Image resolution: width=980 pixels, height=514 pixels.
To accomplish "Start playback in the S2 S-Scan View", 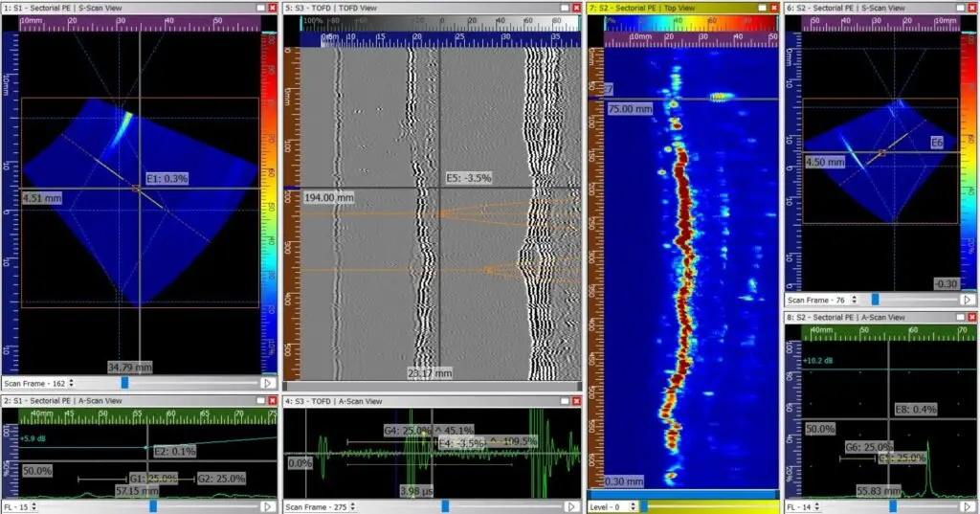I will click(968, 300).
